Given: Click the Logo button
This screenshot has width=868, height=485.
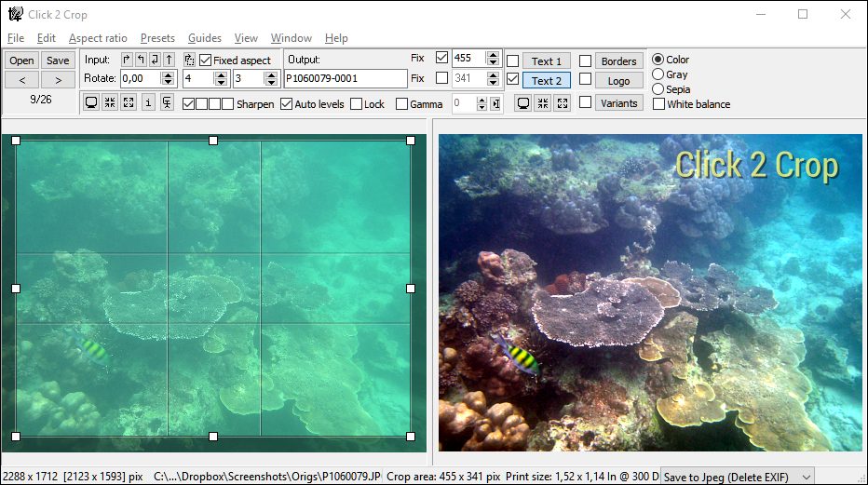Looking at the screenshot, I should pyautogui.click(x=619, y=81).
